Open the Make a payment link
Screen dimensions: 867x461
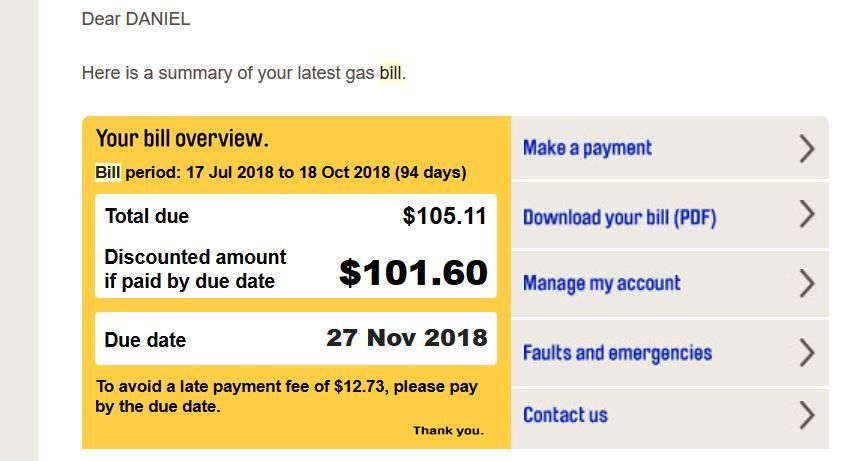[587, 148]
